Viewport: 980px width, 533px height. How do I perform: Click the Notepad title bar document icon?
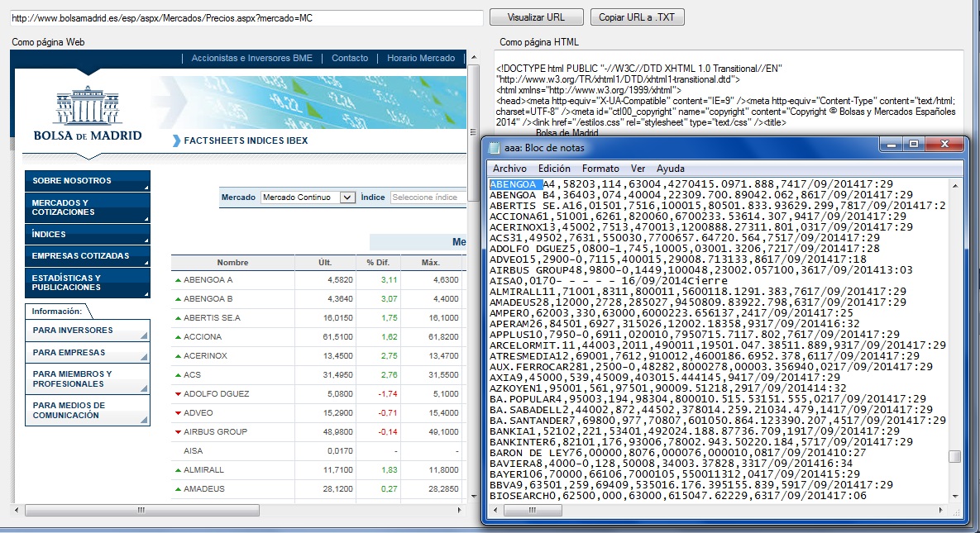click(x=495, y=148)
